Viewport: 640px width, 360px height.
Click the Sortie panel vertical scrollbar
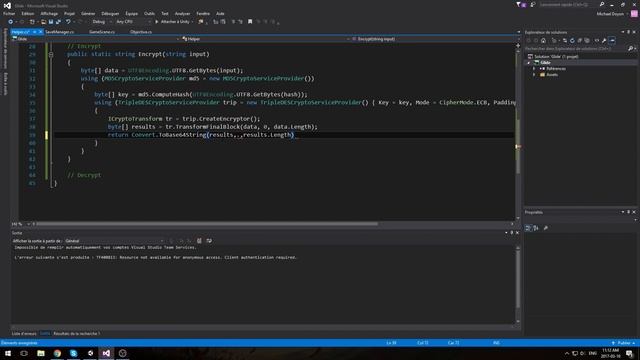[518, 284]
